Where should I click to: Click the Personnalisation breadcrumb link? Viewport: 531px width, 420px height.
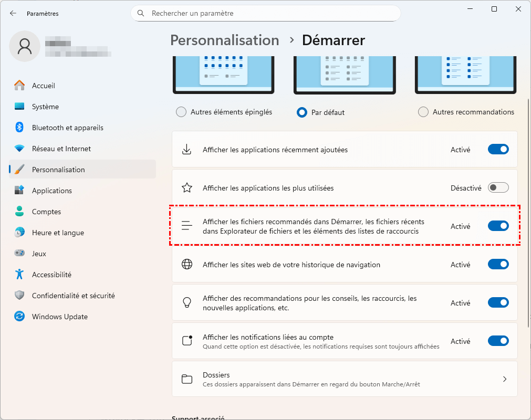[x=225, y=40]
